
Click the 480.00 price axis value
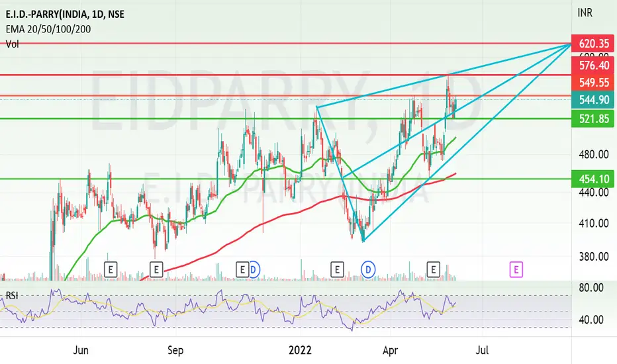click(594, 154)
